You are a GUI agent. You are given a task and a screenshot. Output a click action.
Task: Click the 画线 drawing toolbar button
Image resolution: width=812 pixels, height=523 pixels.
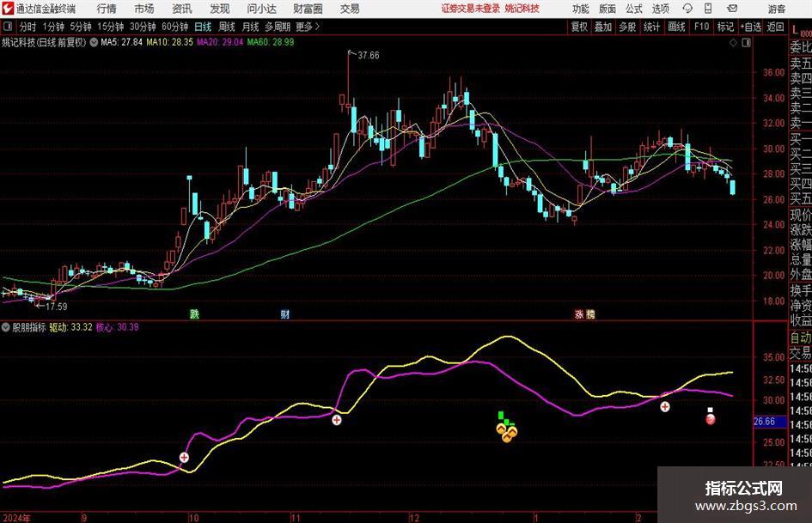click(676, 27)
